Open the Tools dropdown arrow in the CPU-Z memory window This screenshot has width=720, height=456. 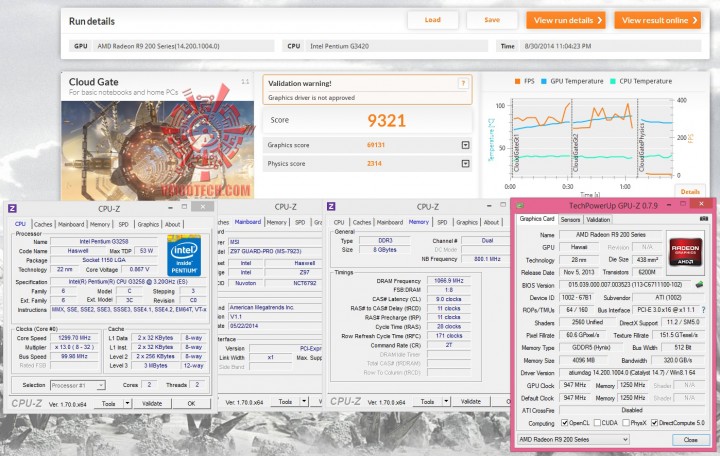(446, 401)
